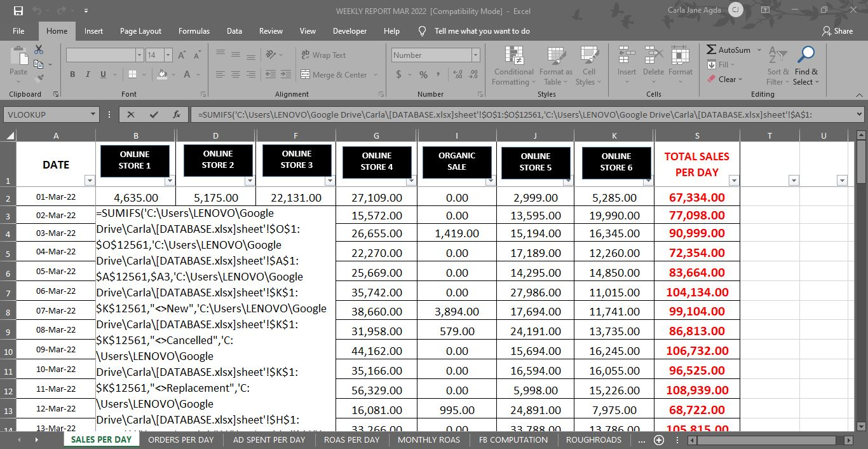
Task: Click the Fill Color bucket icon
Action: click(162, 74)
